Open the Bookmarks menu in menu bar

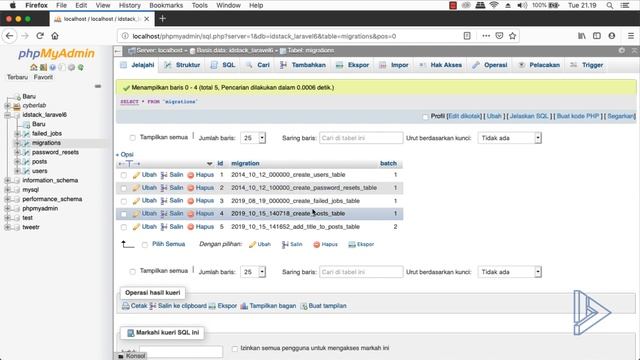tap(166, 5)
